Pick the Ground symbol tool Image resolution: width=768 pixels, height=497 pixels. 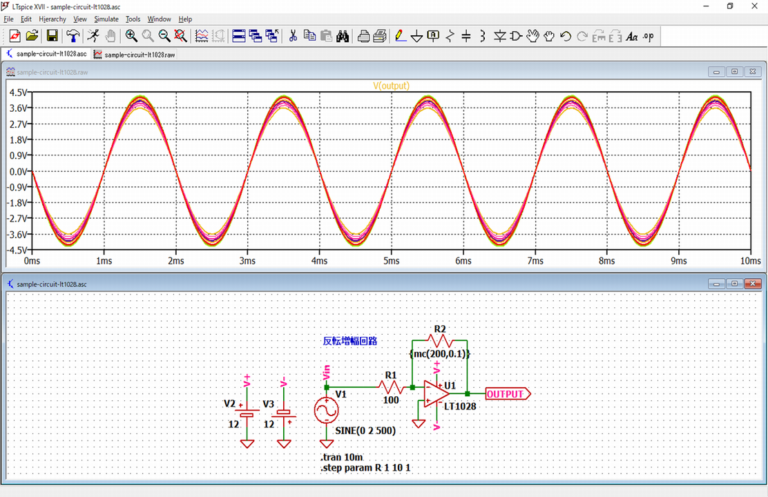416,36
